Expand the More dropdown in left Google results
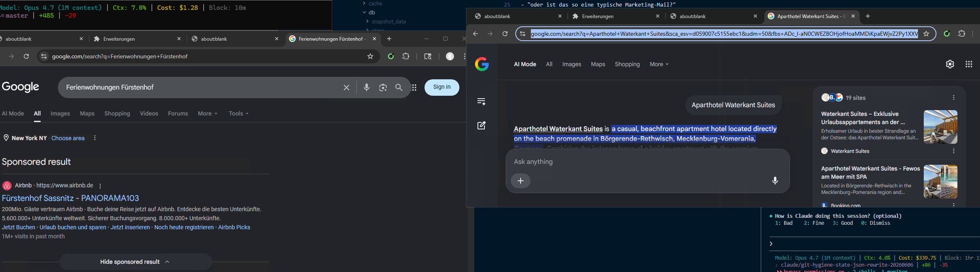980x272 pixels. (207, 113)
